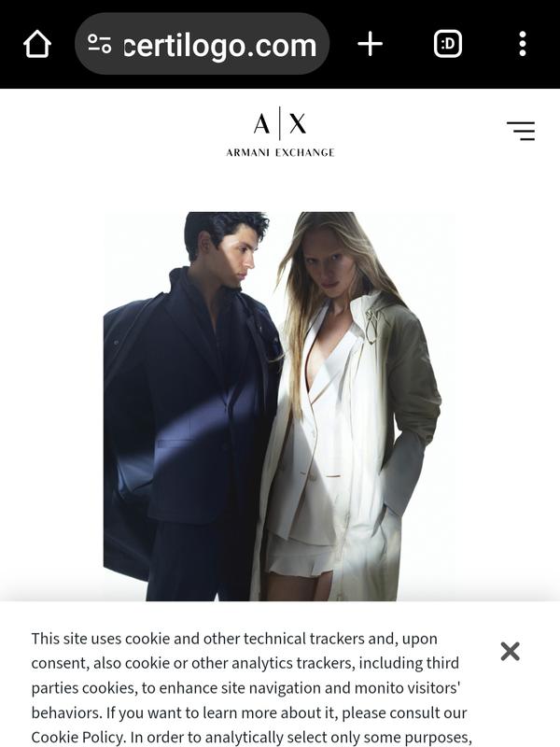The image size is (560, 747).
Task: Open the three-dot browser menu
Action: pyautogui.click(x=523, y=44)
